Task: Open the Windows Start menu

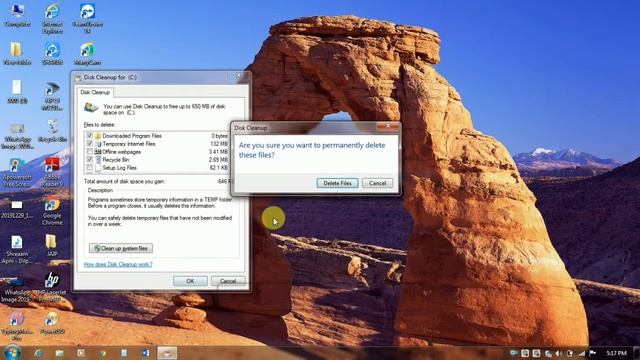Action: coord(12,353)
